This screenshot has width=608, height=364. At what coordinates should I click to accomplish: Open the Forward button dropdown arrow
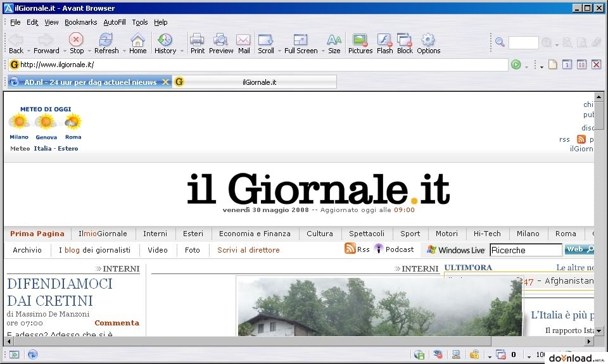click(63, 51)
